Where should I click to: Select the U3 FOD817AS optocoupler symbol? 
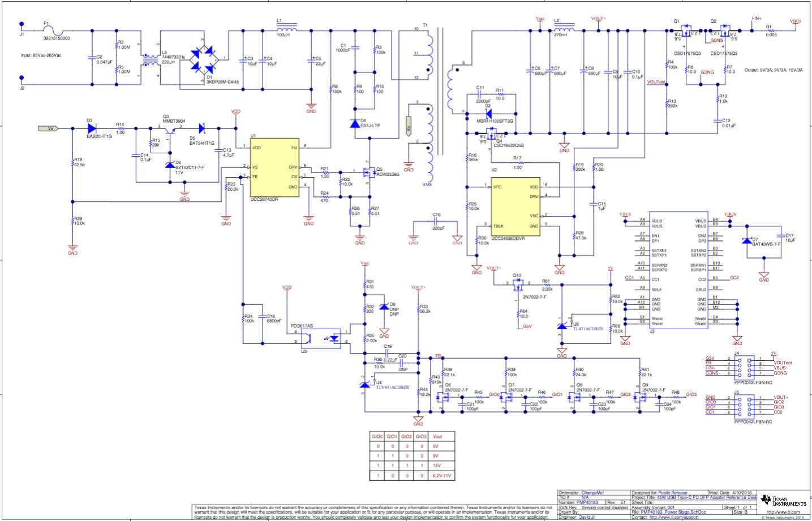click(x=320, y=338)
